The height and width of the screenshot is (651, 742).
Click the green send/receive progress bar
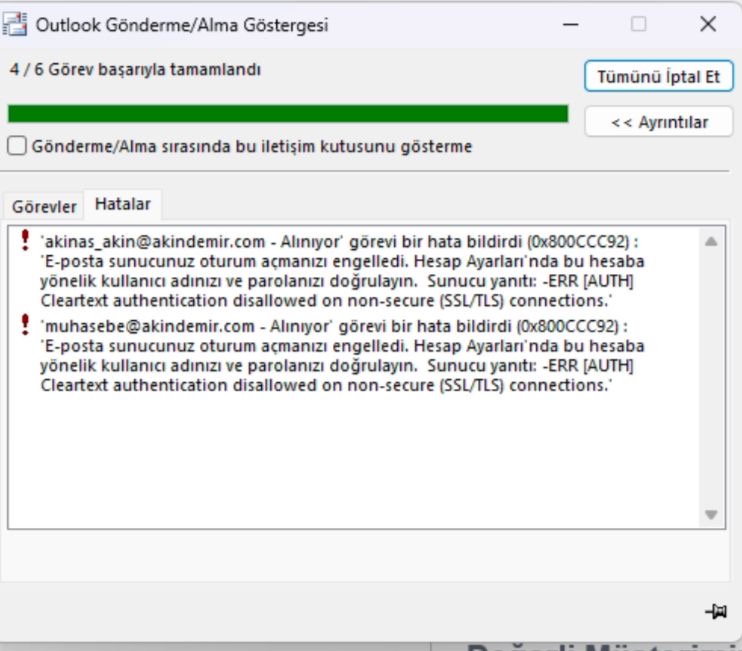[x=288, y=114]
